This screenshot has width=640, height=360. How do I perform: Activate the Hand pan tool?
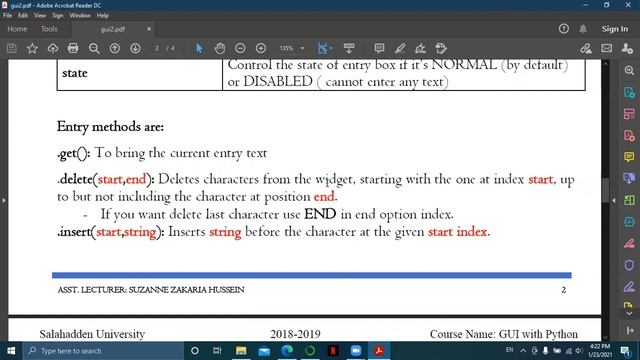coord(220,48)
